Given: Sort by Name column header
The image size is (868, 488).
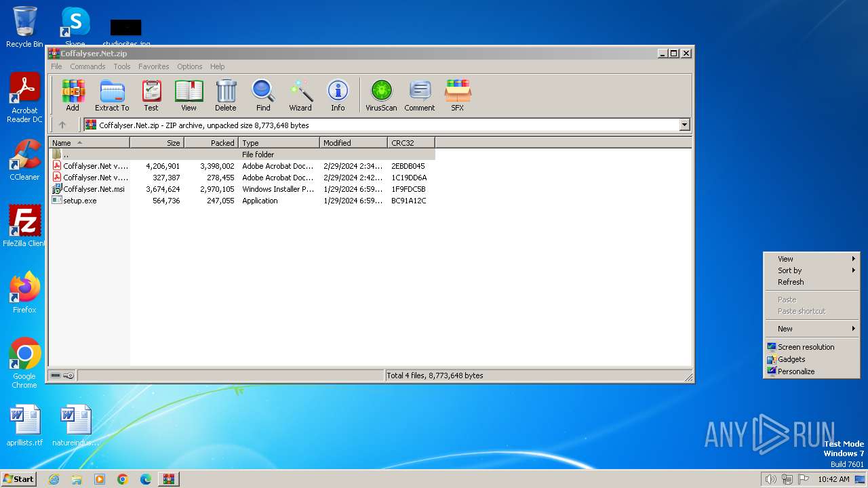Looking at the screenshot, I should pyautogui.click(x=90, y=143).
